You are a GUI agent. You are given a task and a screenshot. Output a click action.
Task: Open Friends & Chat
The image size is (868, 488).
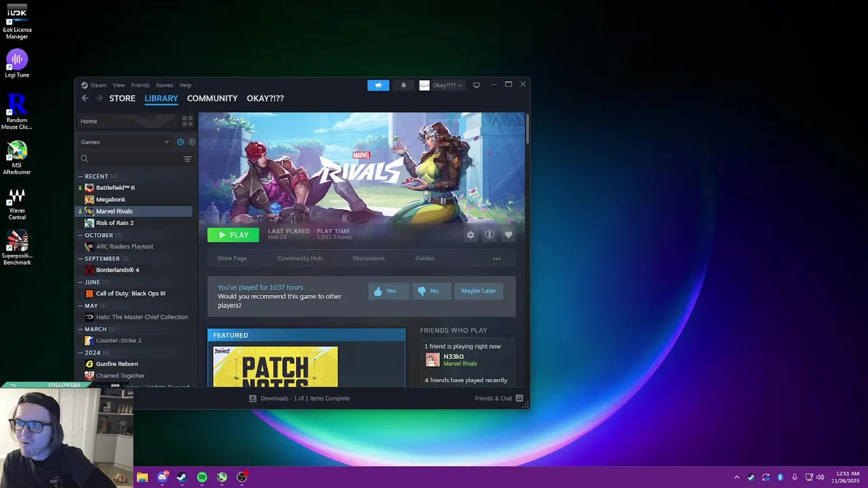(499, 399)
